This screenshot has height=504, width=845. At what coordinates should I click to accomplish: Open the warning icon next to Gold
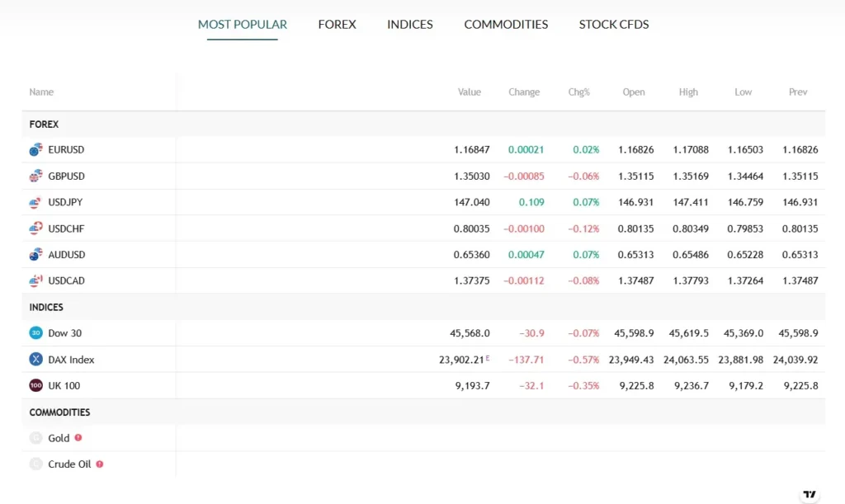(78, 438)
